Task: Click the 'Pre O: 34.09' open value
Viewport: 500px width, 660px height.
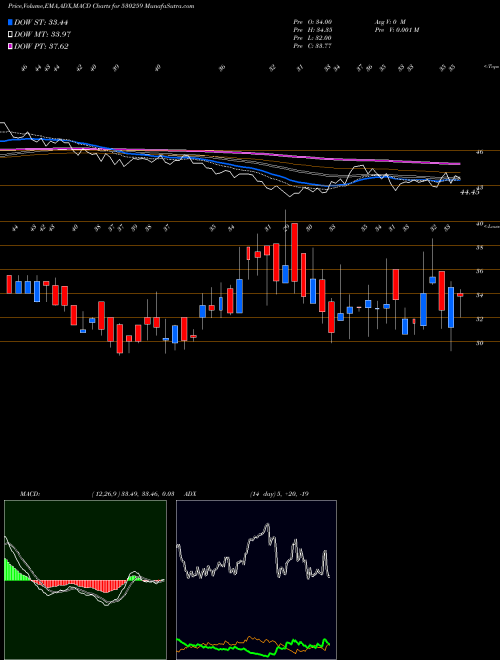Action: click(312, 22)
